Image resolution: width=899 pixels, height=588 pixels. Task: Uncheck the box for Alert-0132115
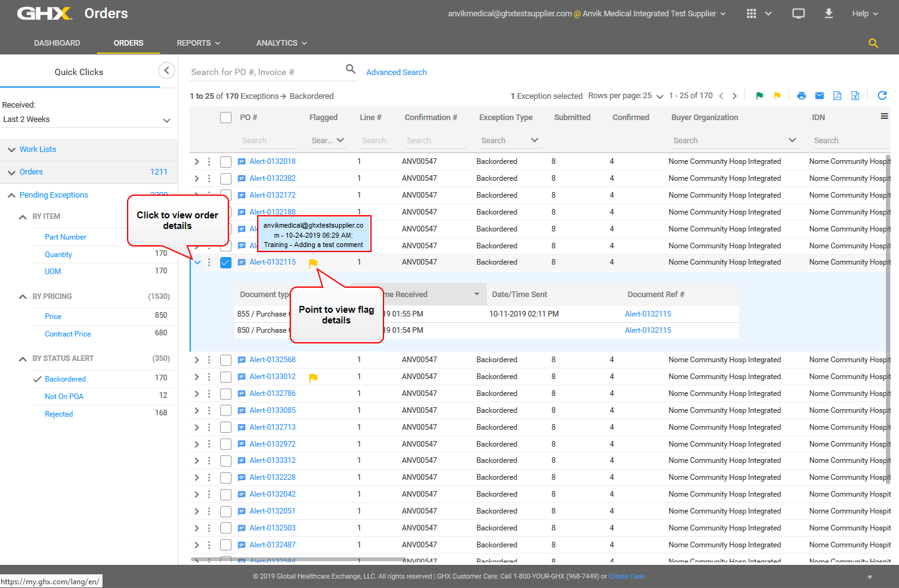click(226, 263)
